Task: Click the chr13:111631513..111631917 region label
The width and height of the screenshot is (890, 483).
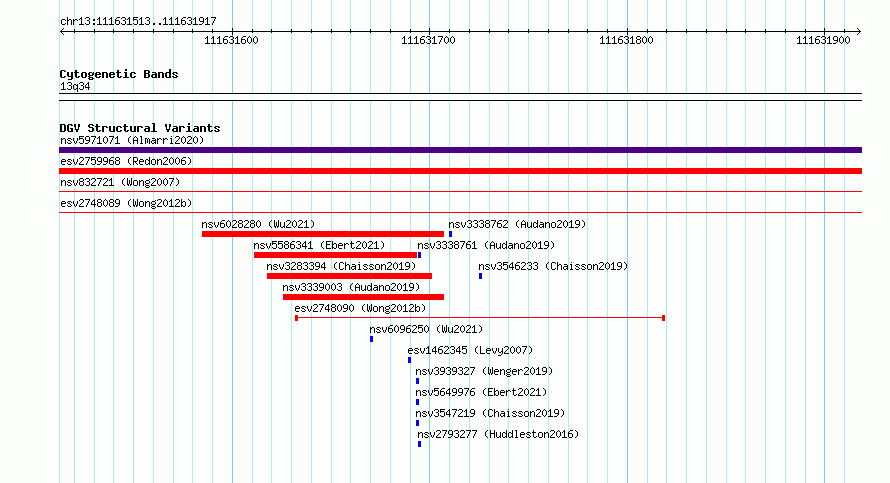Action: click(x=138, y=22)
